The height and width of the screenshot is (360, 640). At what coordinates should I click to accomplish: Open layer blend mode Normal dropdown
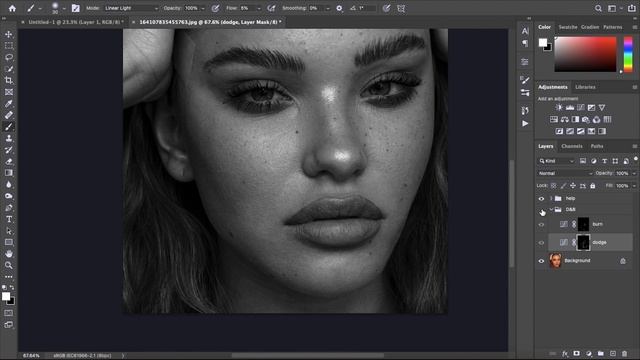tap(565, 173)
